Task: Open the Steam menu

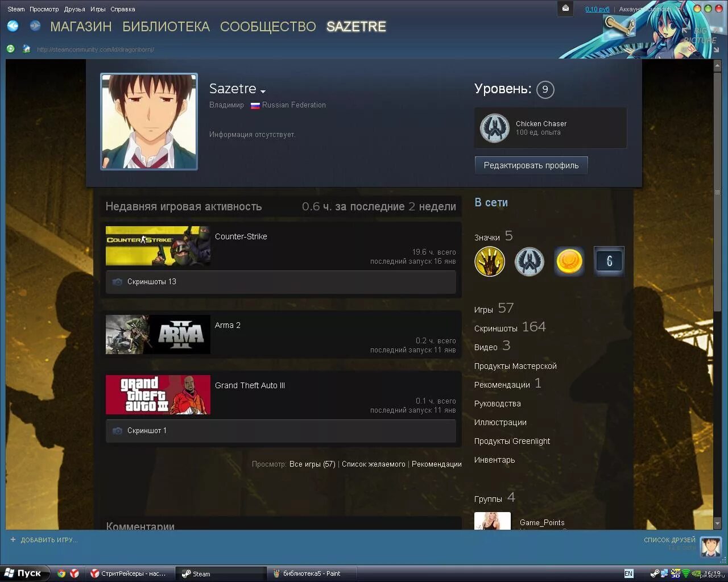Action: 16,9
